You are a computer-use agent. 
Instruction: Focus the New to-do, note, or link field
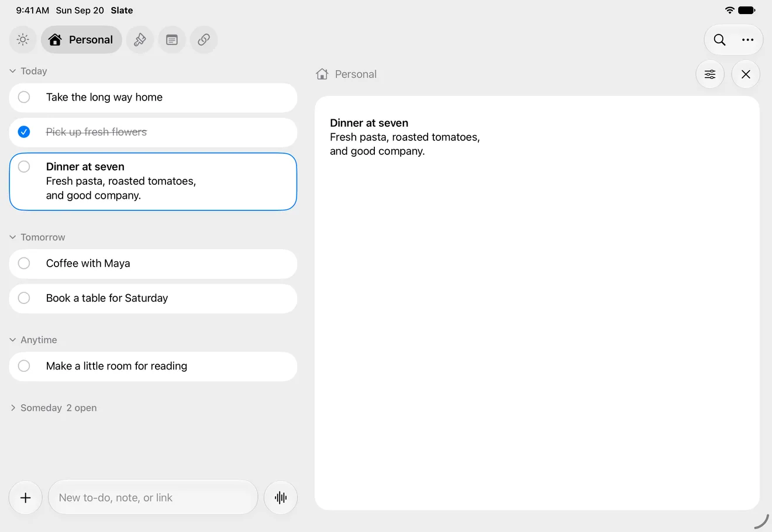[153, 498]
